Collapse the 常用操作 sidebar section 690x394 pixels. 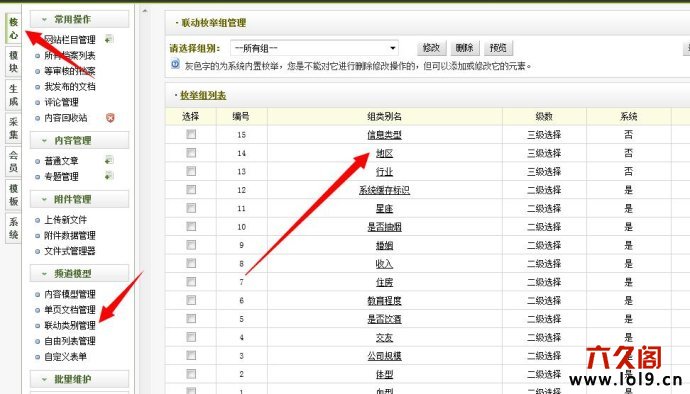[x=79, y=19]
